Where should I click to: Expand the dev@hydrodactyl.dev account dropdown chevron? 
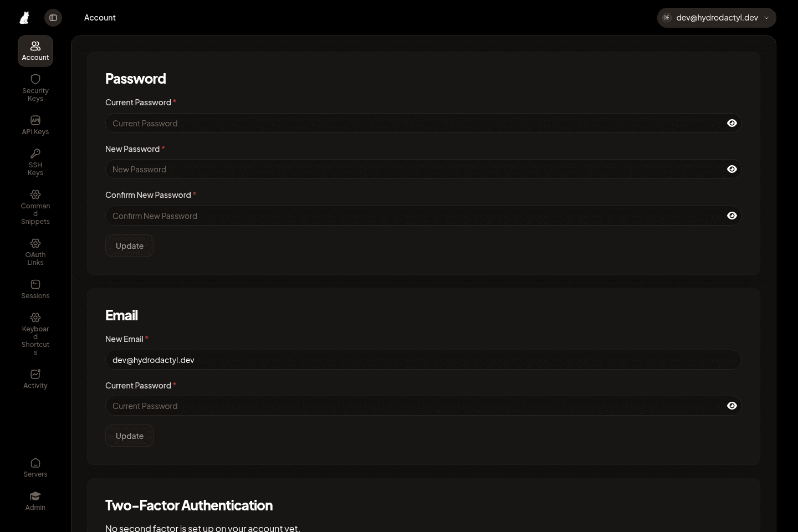766,18
